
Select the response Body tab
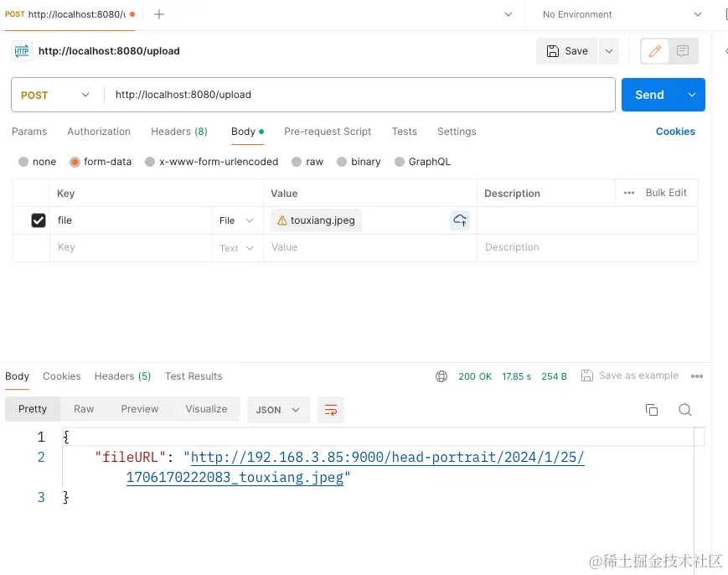(x=18, y=376)
